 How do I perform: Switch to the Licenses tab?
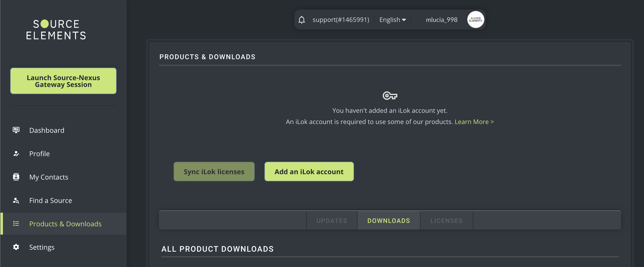click(x=446, y=220)
